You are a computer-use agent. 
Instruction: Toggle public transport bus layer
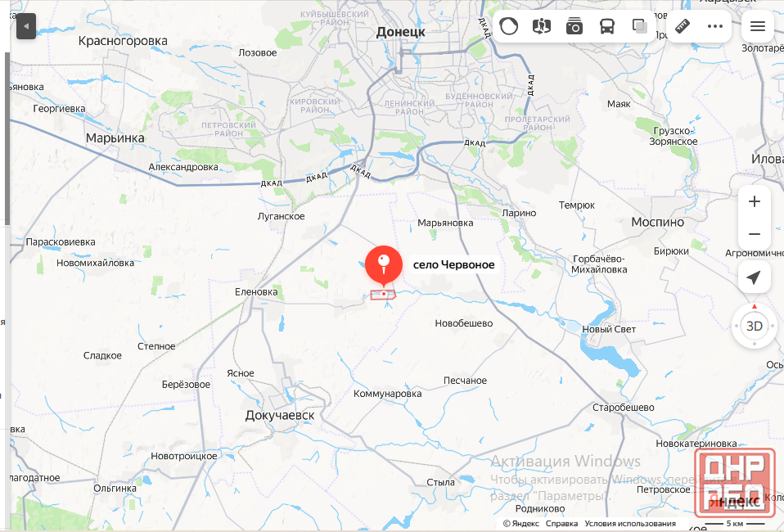point(607,26)
